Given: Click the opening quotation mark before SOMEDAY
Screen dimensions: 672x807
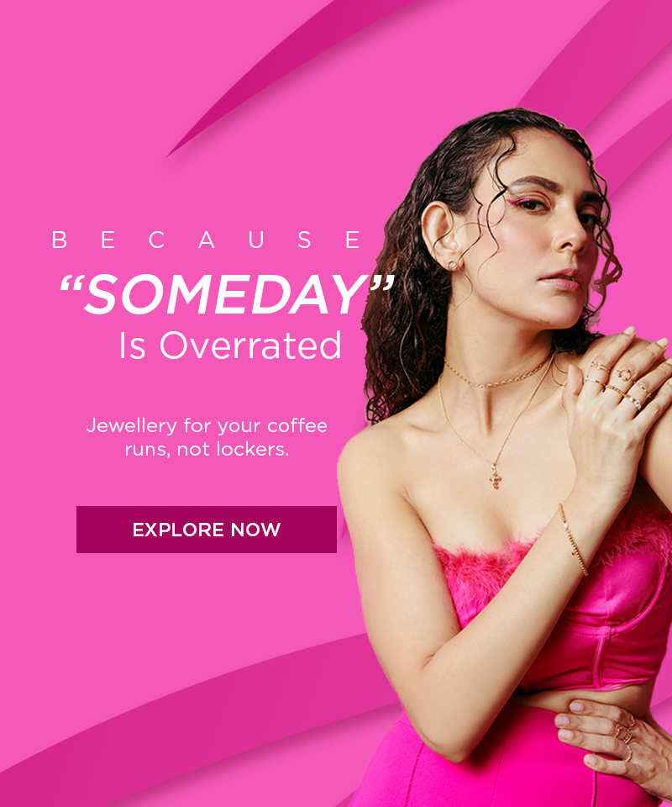Looking at the screenshot, I should [72, 286].
